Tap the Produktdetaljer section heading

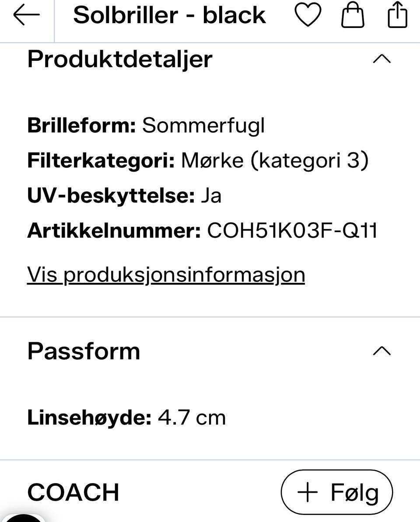[120, 59]
